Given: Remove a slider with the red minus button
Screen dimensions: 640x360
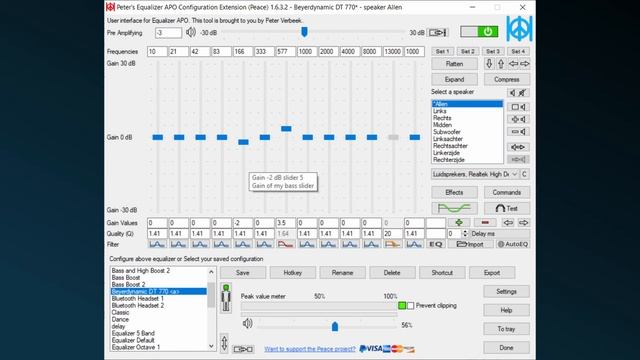Looking at the screenshot, I should tap(485, 223).
